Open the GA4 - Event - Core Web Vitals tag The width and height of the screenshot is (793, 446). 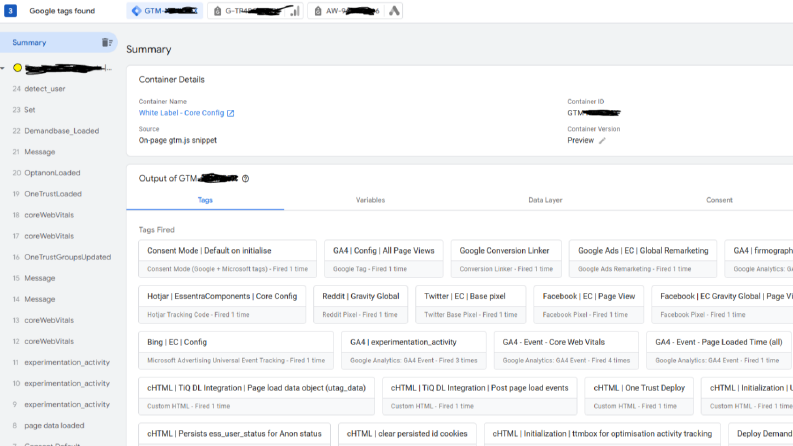coord(566,350)
